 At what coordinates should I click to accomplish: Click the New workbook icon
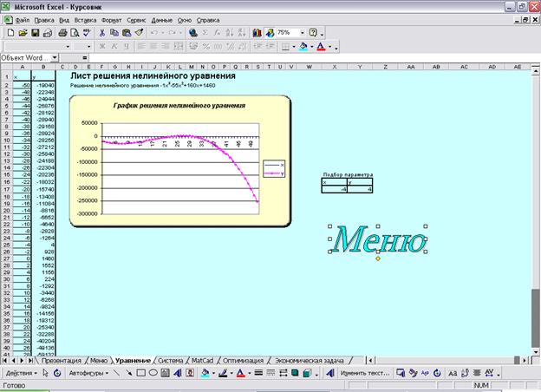pyautogui.click(x=10, y=32)
